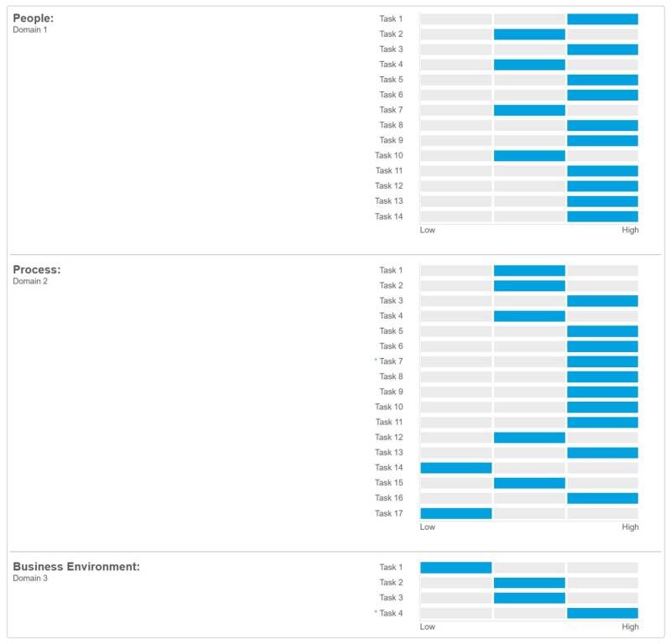The image size is (671, 644).
Task: Click the blue bar for Business Environment Task 3
Action: (529, 598)
